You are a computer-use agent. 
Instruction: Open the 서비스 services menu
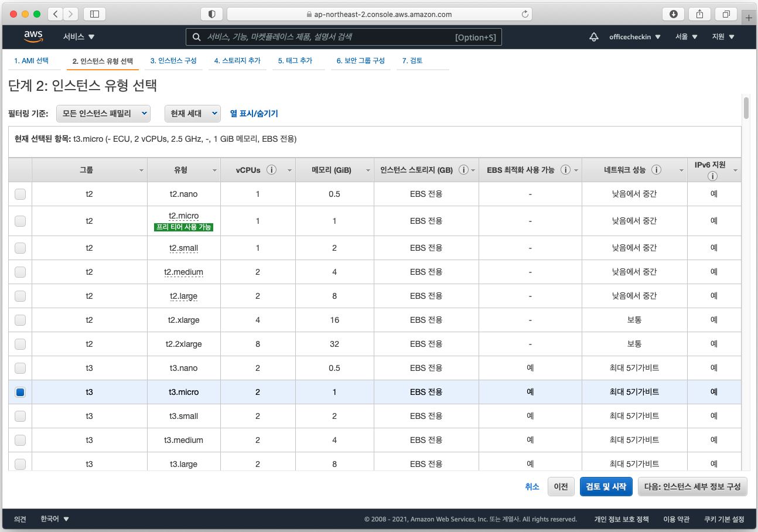(78, 37)
